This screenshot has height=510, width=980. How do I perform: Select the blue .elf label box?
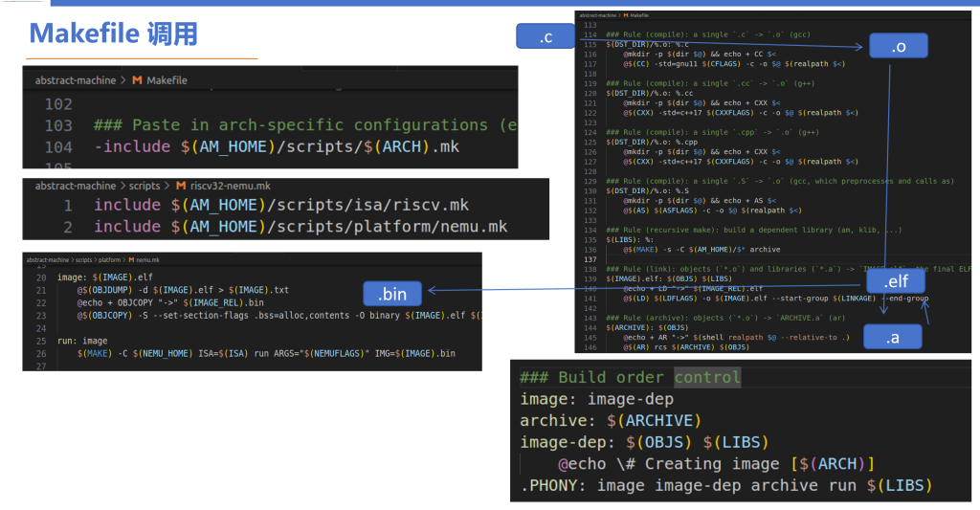click(x=897, y=282)
